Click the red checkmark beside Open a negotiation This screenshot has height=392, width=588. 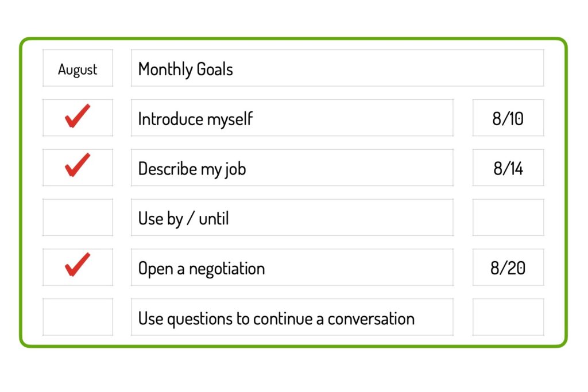click(78, 265)
